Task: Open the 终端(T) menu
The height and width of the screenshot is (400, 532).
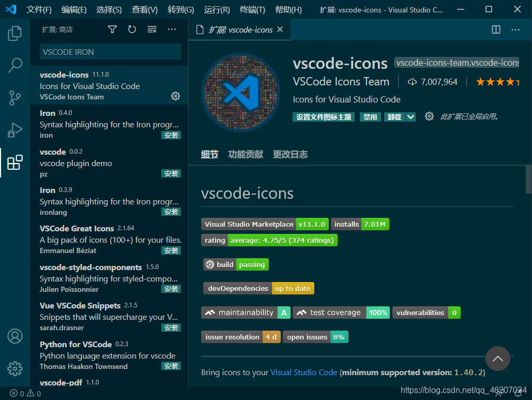Action: point(252,9)
